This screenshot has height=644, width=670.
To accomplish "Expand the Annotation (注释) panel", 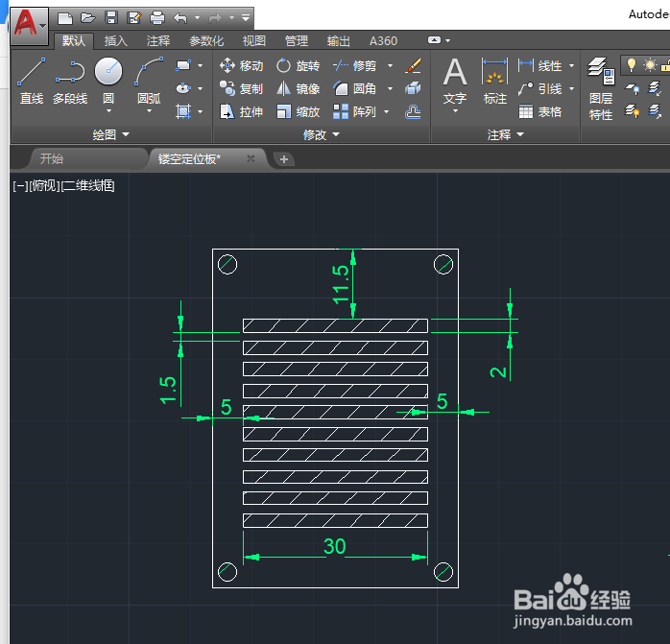I will coord(506,135).
